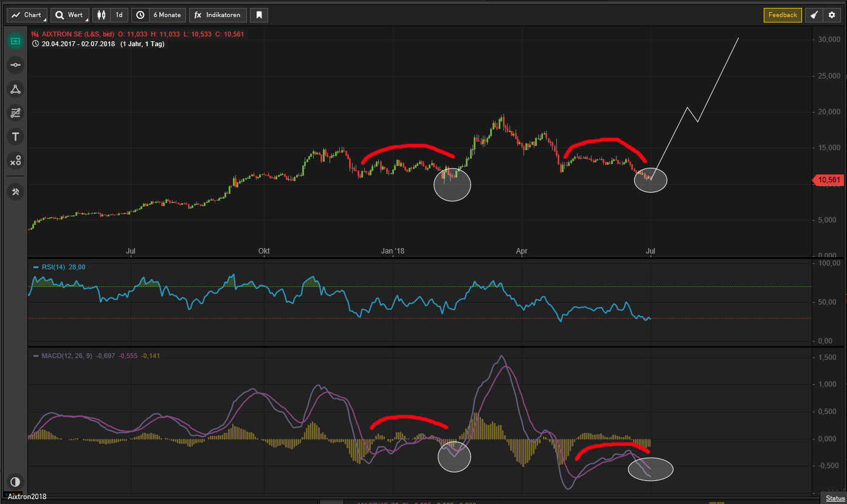The height and width of the screenshot is (504, 847).
Task: Open the chart settings gear
Action: [832, 15]
